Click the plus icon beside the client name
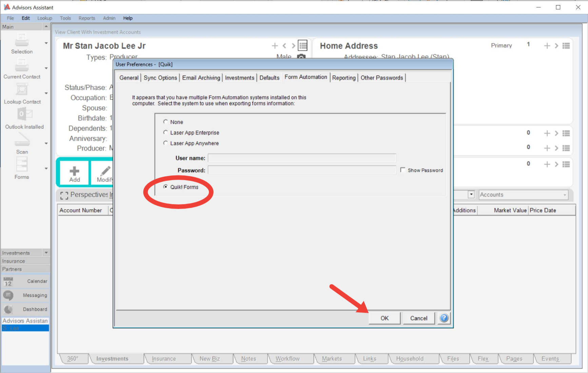This screenshot has height=373, width=588. pyautogui.click(x=275, y=46)
